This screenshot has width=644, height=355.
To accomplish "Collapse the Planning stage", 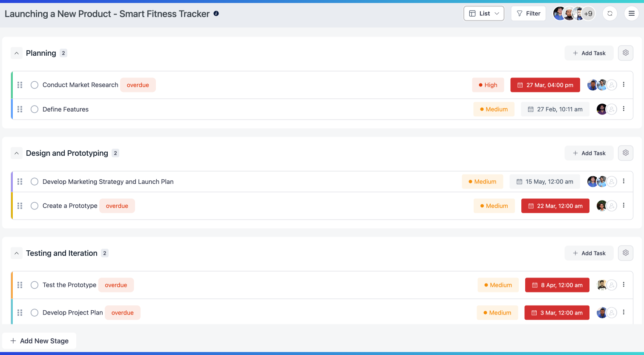I will pyautogui.click(x=16, y=53).
